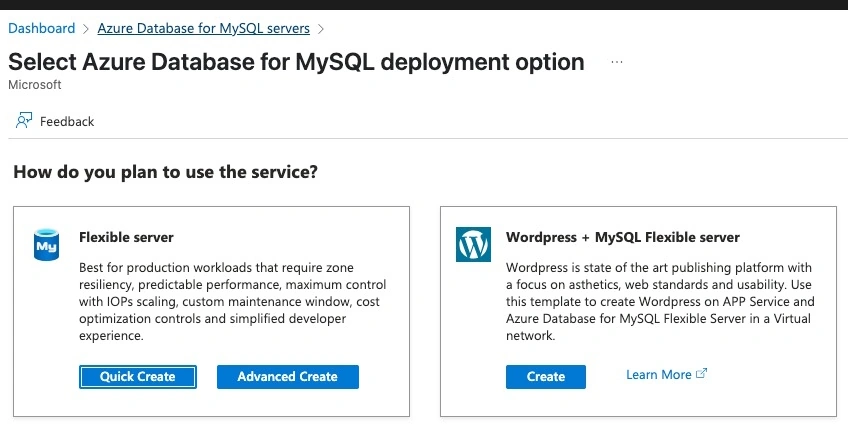Choose Quick Create for Flexible server
The height and width of the screenshot is (428, 848).
tap(138, 377)
